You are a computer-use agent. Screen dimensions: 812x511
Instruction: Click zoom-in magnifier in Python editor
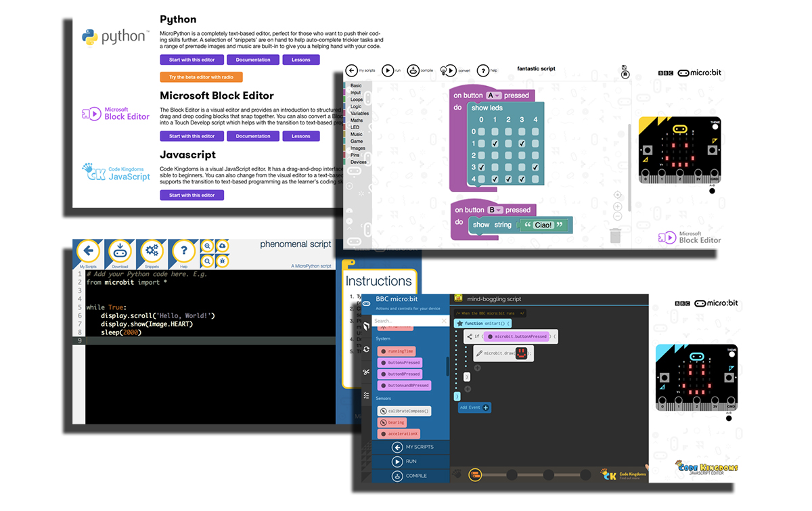(207, 246)
